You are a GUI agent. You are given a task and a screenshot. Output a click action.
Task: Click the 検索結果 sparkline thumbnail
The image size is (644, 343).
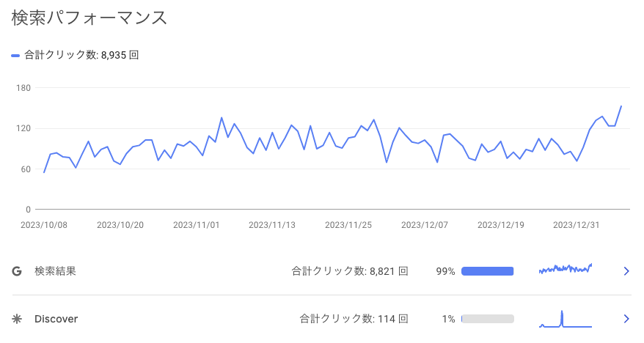(x=565, y=269)
